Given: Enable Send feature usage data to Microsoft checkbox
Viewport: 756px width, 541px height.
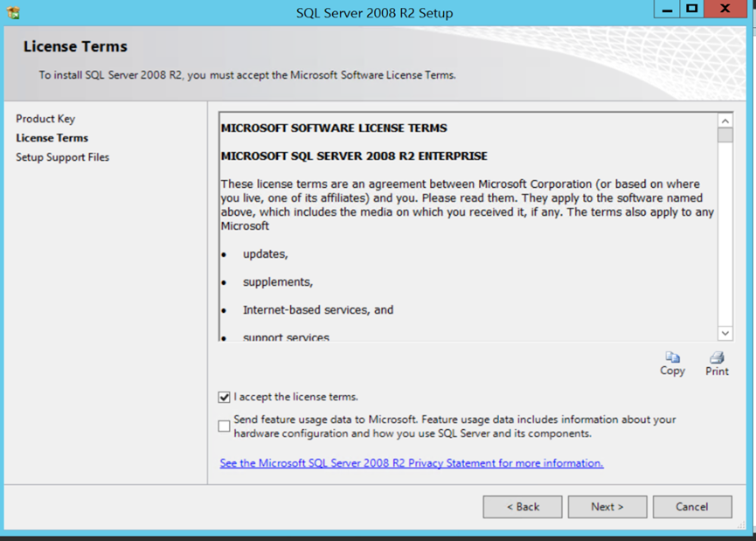Looking at the screenshot, I should click(224, 427).
